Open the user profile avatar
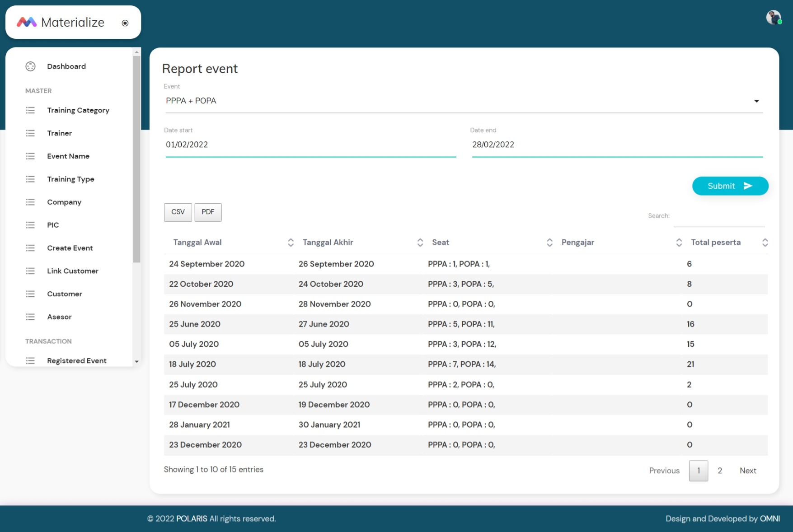This screenshot has width=793, height=532. pyautogui.click(x=773, y=18)
